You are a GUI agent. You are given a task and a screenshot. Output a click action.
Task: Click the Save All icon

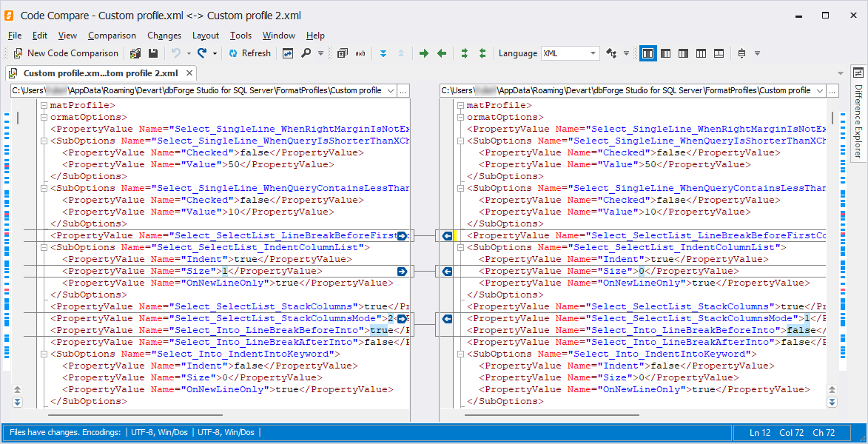click(x=135, y=53)
